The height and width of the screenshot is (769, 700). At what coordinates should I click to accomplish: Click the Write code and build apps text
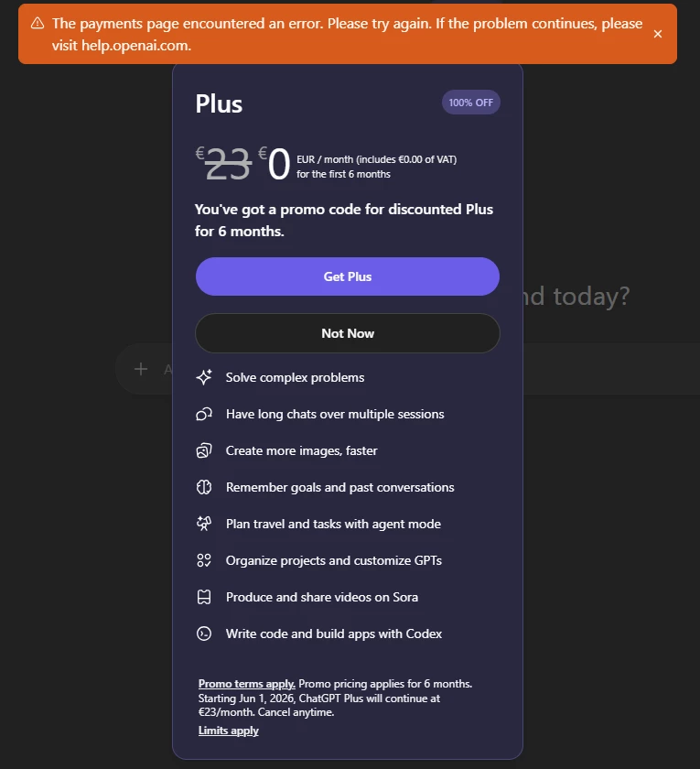coord(334,634)
